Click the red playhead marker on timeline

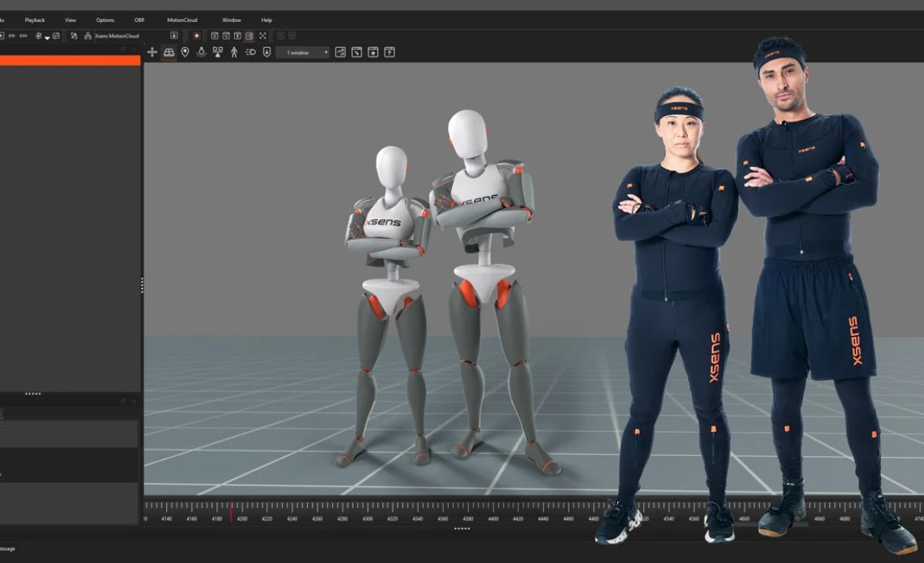(231, 510)
